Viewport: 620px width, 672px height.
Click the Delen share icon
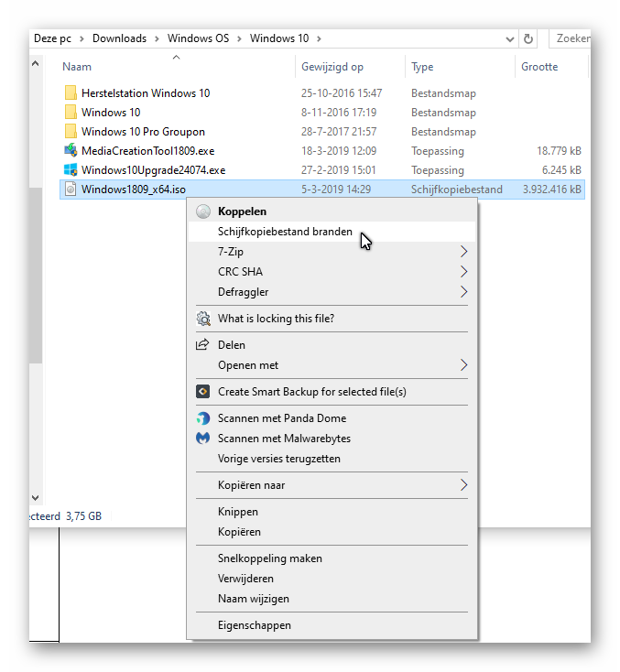pyautogui.click(x=203, y=345)
